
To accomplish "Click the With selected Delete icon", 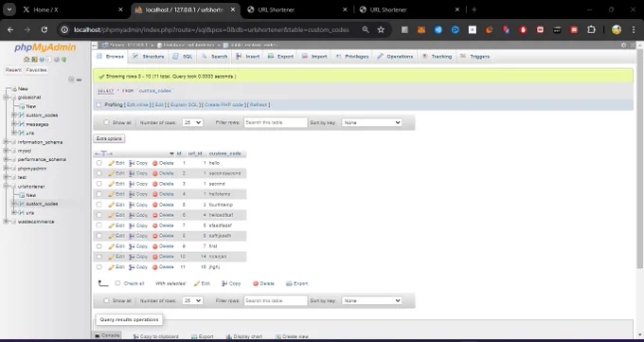I will (256, 283).
